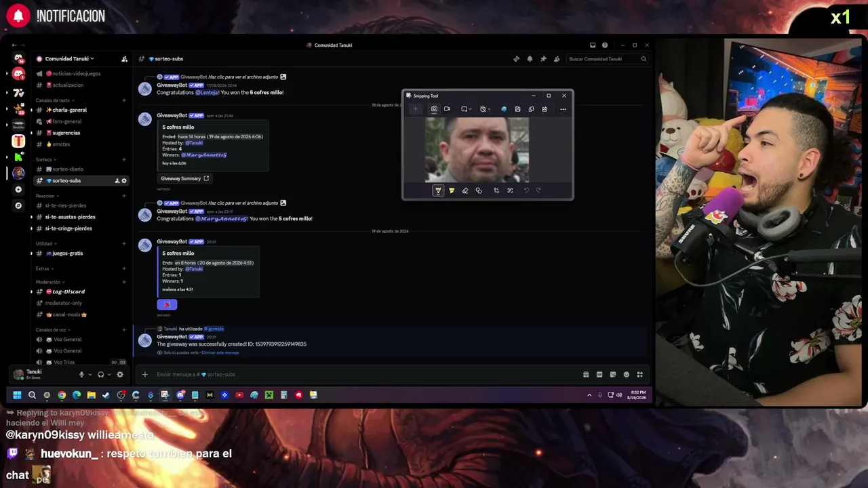Image resolution: width=868 pixels, height=488 pixels.
Task: Select the ballpoint pen tool in Snipping Tool
Action: [x=438, y=190]
